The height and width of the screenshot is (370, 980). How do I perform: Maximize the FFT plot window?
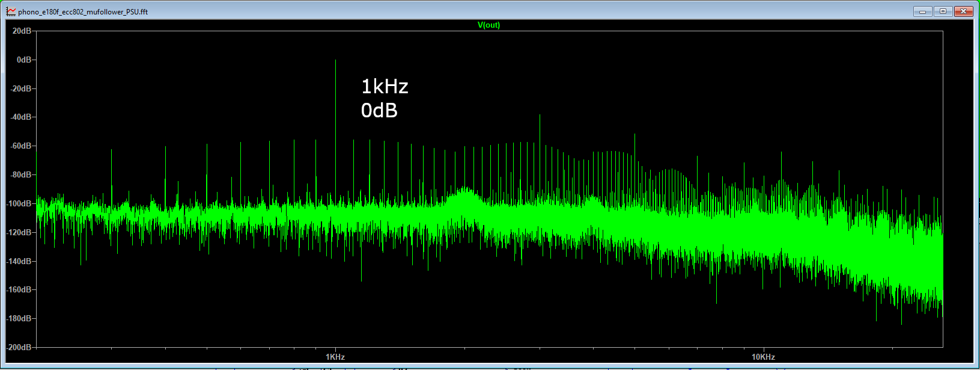coord(943,11)
